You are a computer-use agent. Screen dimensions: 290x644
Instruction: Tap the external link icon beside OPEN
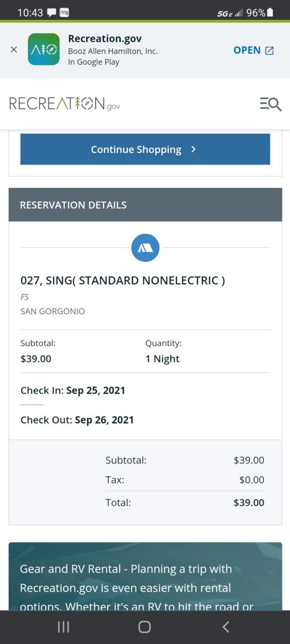(x=269, y=50)
